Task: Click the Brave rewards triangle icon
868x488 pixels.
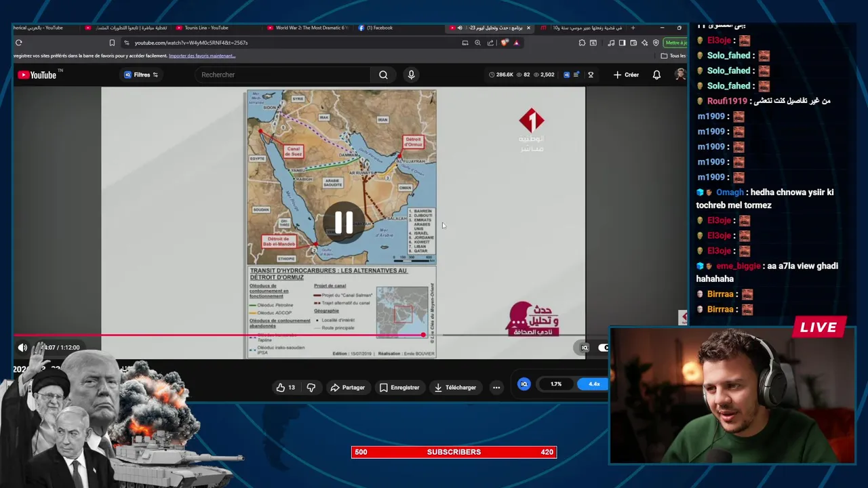Action: (516, 43)
